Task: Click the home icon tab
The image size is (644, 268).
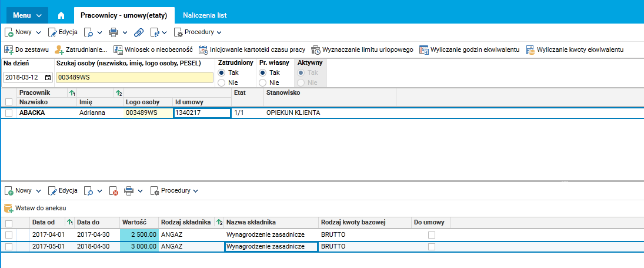Action: pos(61,15)
